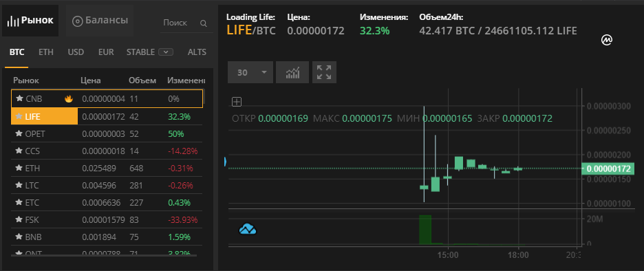
Task: Toggle favorite star for OPET market
Action: point(19,134)
